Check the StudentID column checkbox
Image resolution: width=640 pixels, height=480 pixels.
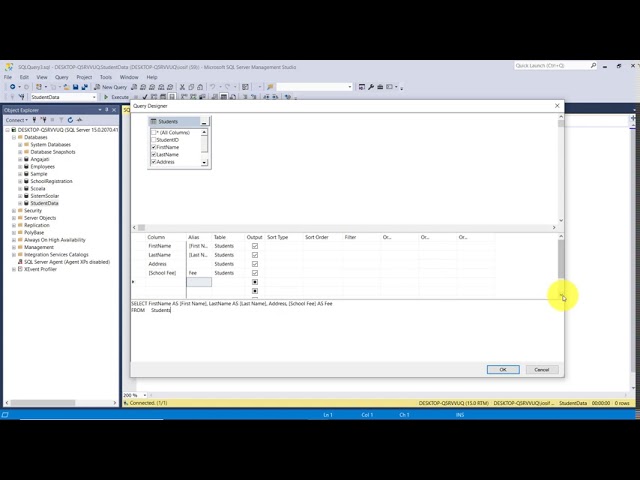tap(153, 140)
